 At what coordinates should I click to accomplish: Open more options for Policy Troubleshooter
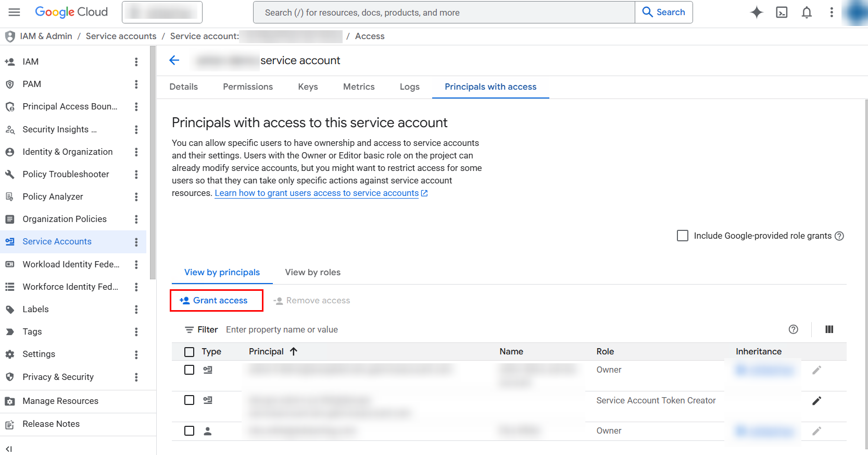(x=136, y=175)
